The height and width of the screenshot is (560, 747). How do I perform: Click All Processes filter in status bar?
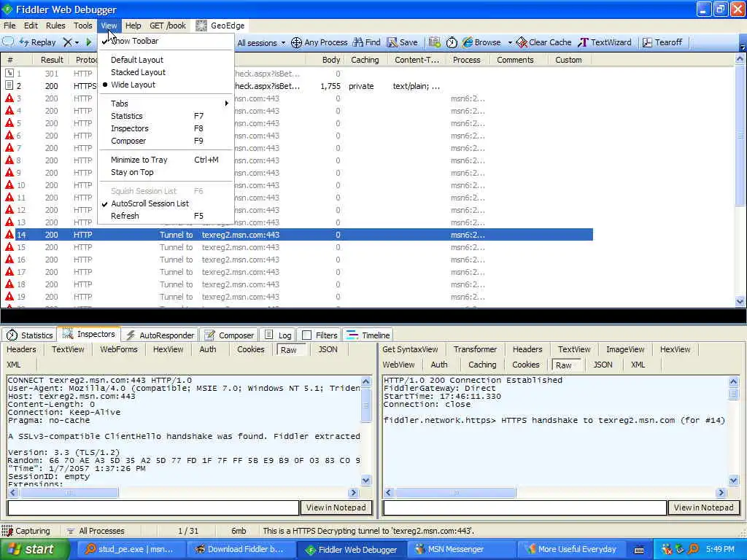click(x=96, y=531)
